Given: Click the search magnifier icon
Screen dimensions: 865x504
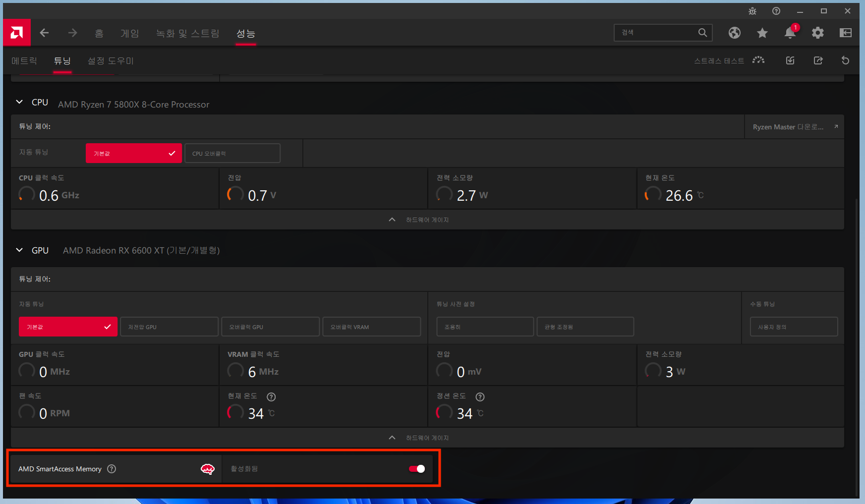Looking at the screenshot, I should (x=702, y=33).
